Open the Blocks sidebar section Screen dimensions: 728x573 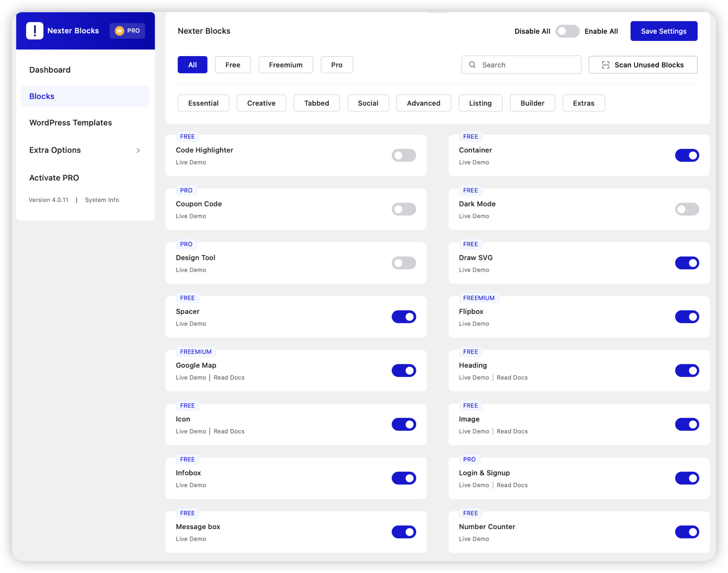point(42,96)
